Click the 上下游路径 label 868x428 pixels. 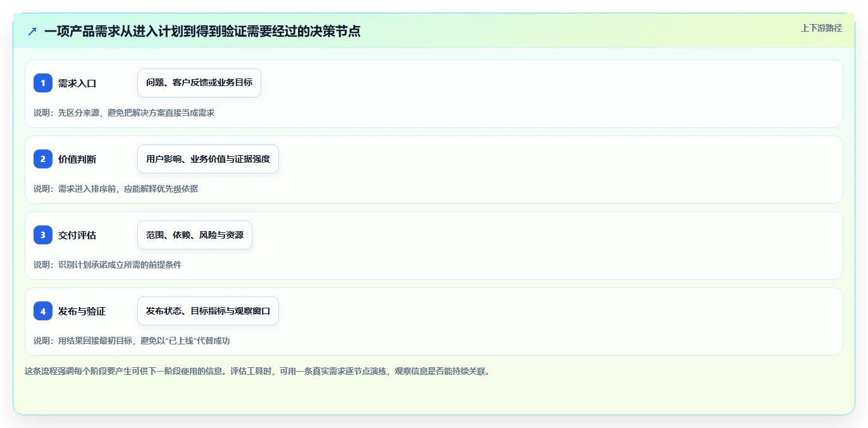click(x=821, y=28)
